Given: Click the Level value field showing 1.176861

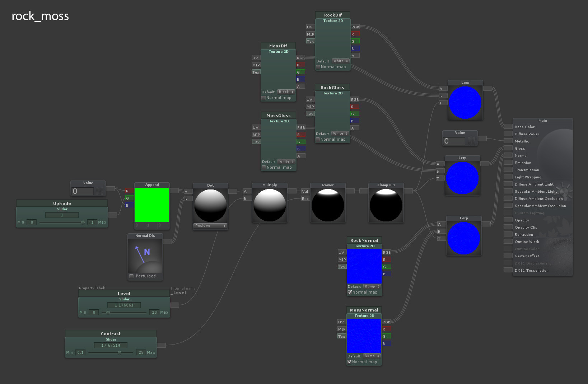Looking at the screenshot, I should (124, 305).
